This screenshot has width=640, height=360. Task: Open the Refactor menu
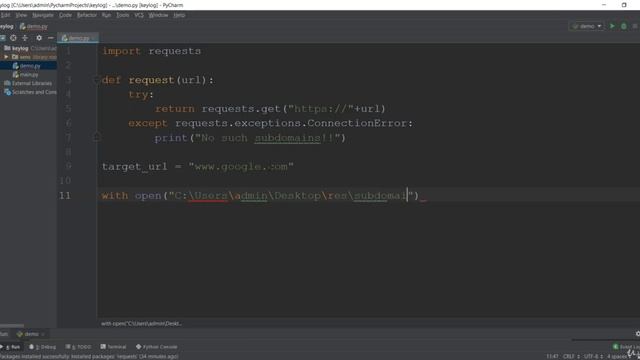(x=87, y=15)
